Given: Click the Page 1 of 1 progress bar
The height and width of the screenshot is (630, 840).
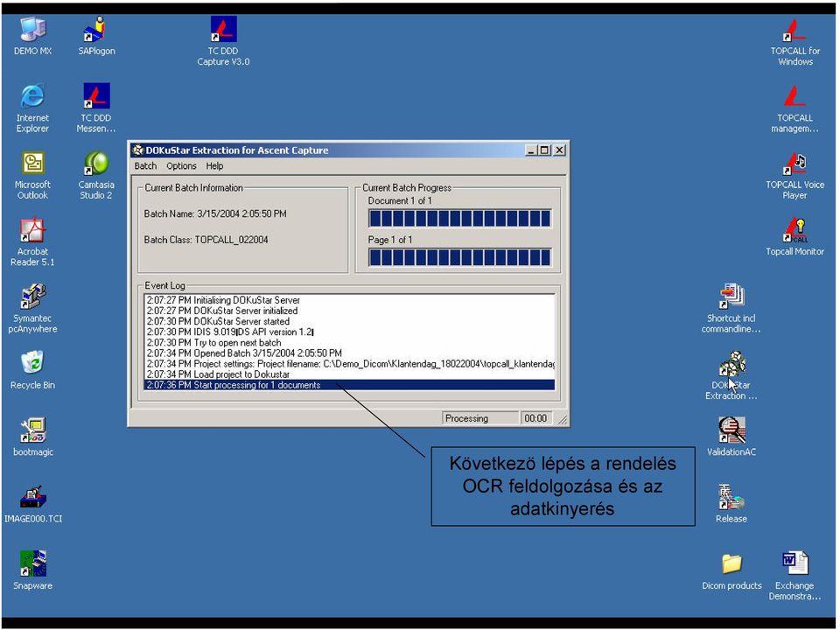Looking at the screenshot, I should click(x=459, y=257).
